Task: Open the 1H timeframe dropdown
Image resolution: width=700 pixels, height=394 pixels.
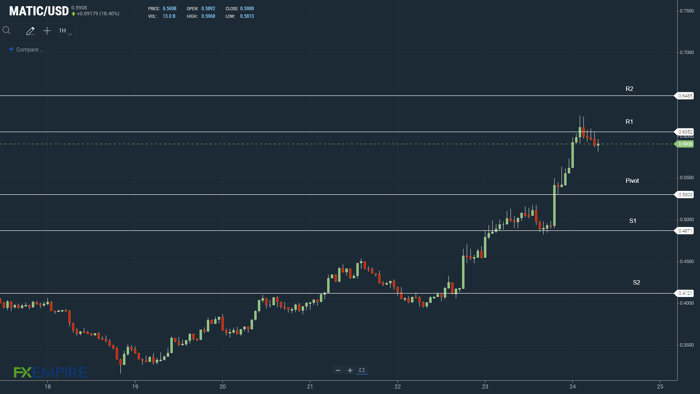Action: click(x=65, y=31)
